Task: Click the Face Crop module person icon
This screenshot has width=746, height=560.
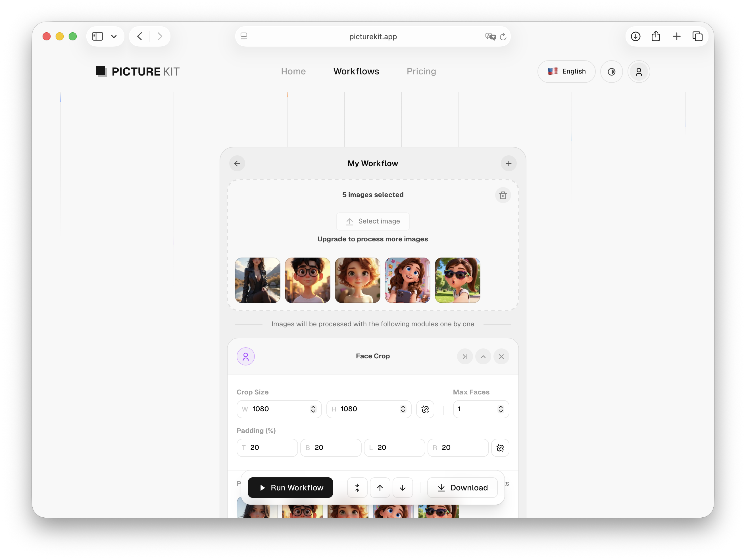Action: tap(246, 356)
